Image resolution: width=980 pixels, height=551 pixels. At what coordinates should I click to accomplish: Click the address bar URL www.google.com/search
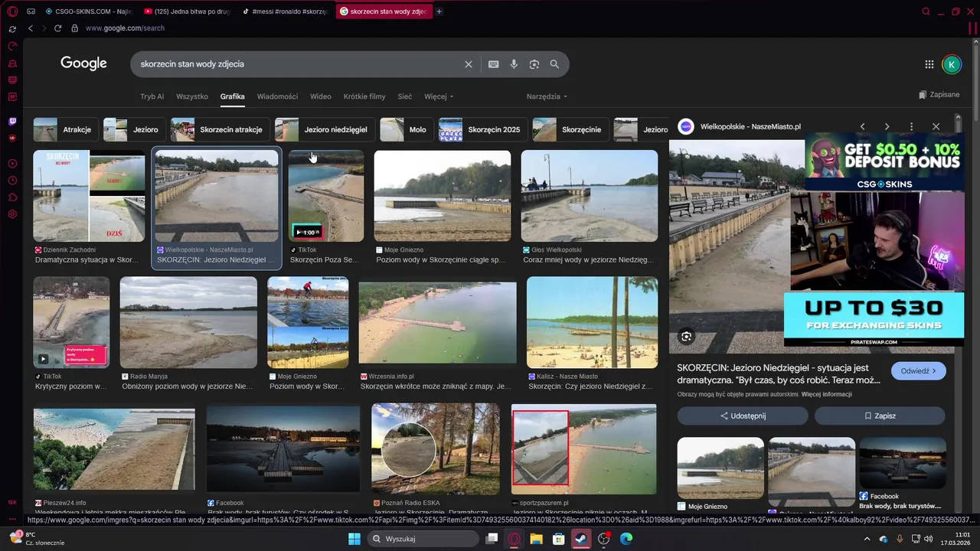tap(125, 28)
